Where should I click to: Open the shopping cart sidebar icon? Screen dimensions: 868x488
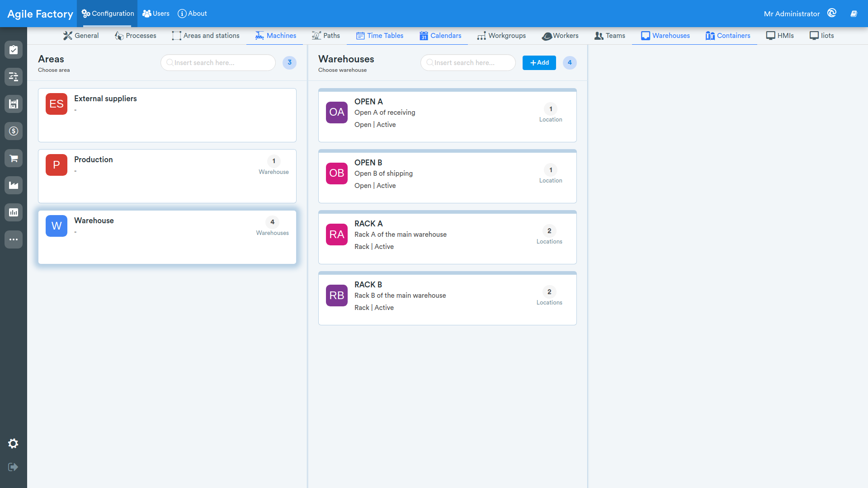click(x=14, y=158)
